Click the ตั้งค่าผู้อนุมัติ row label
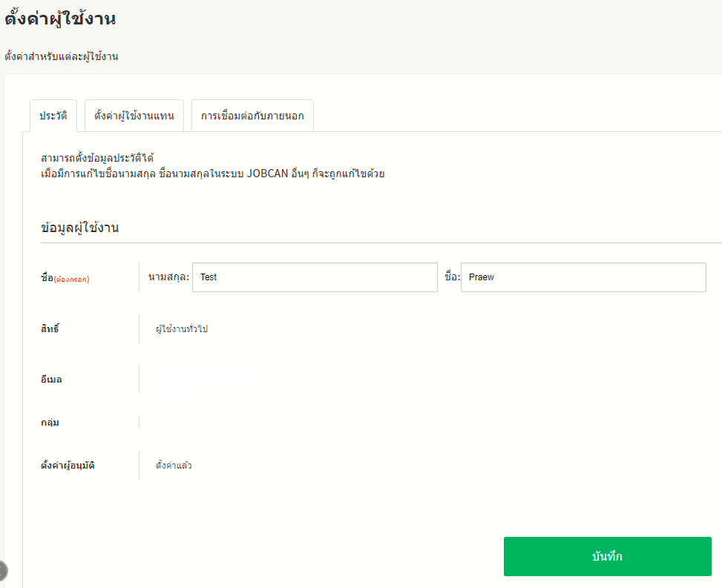Viewport: 722px width, 588px height. tap(68, 466)
